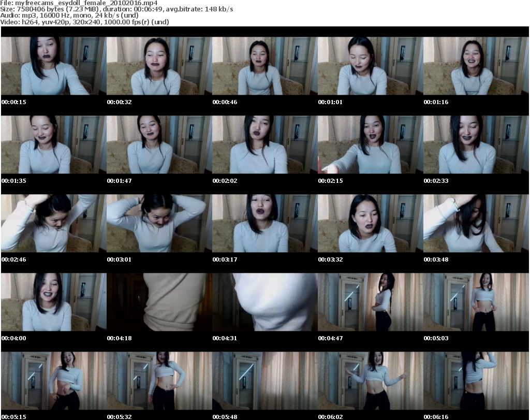This screenshot has width=530, height=420.
Task: Click the frame above 00:01:01
Action: pos(371,66)
